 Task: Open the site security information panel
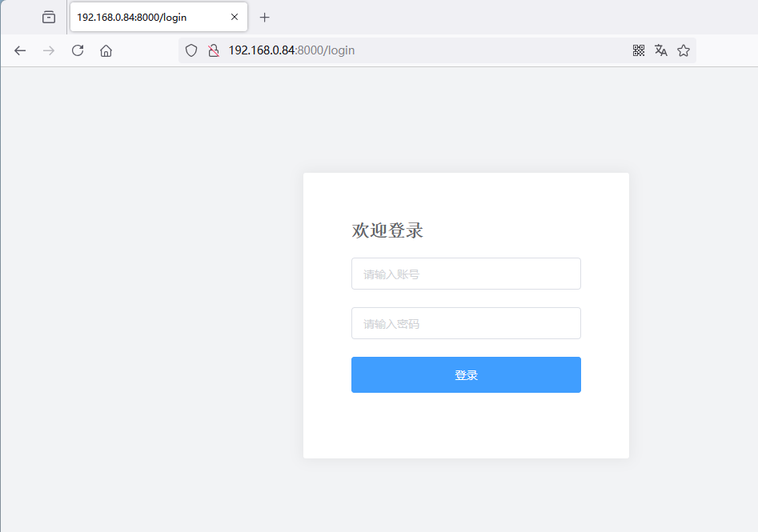click(213, 50)
